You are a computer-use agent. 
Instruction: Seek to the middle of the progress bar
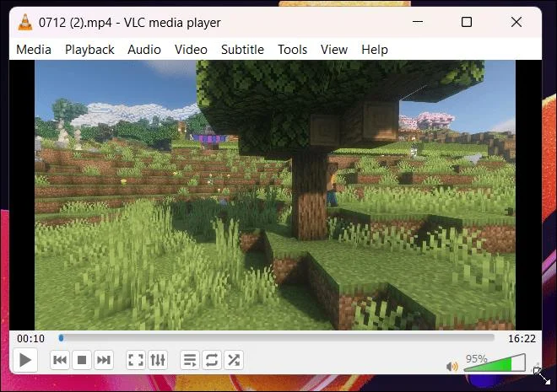click(x=276, y=338)
